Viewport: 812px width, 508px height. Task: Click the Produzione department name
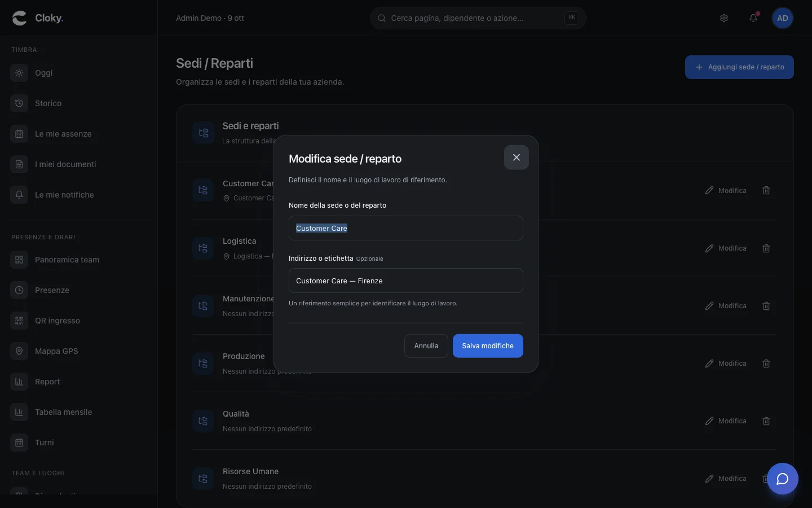pyautogui.click(x=244, y=356)
